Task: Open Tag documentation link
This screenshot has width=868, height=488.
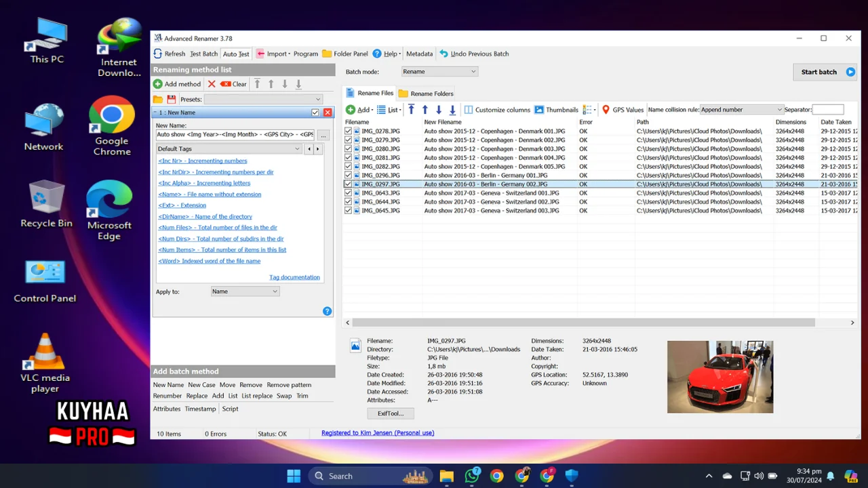Action: click(294, 277)
